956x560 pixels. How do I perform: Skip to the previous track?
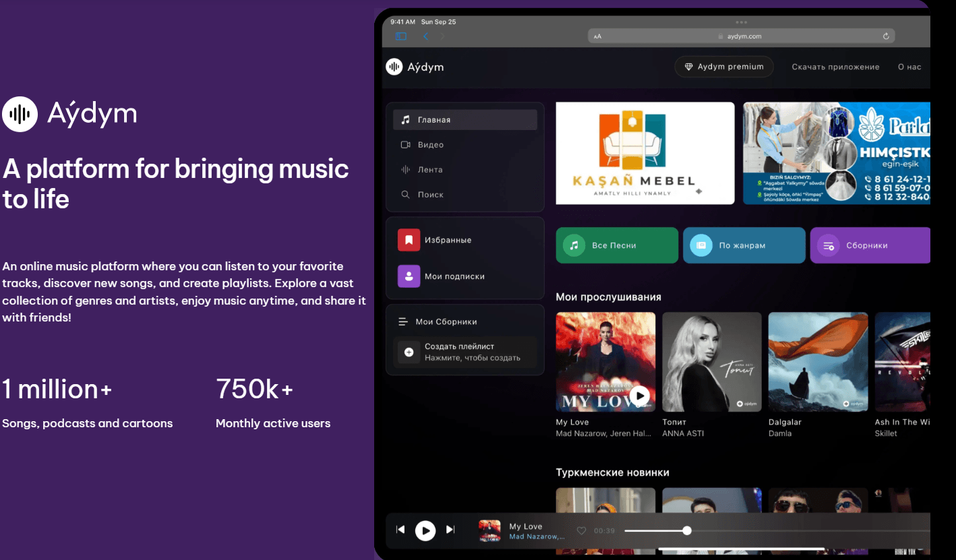click(x=400, y=530)
